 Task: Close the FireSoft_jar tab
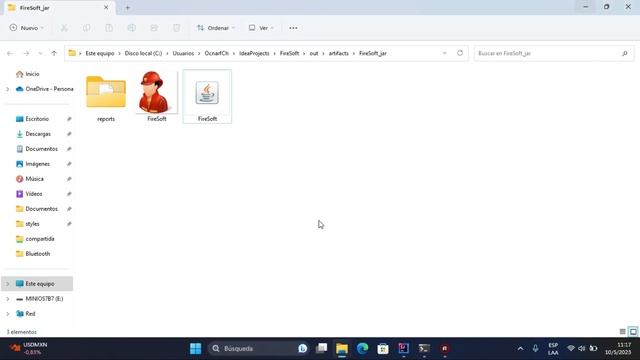click(106, 7)
